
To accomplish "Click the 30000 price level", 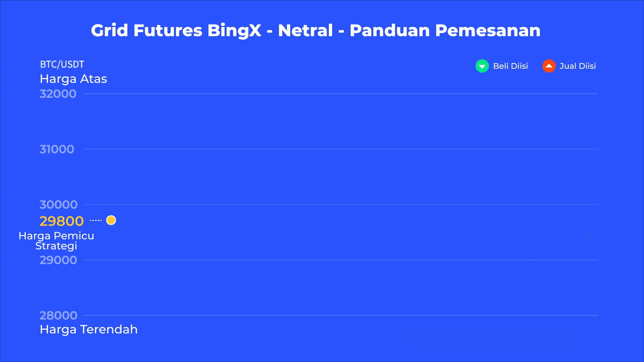I will pyautogui.click(x=58, y=205).
